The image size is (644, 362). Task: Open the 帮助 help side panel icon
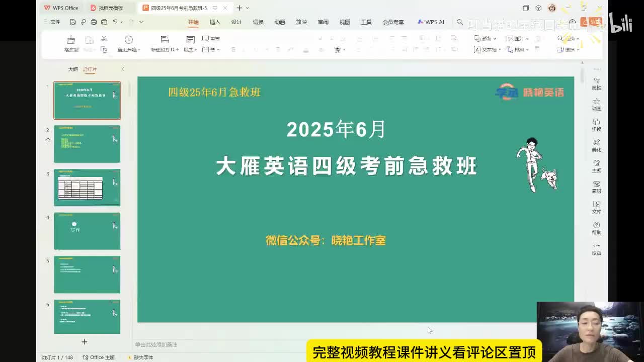[597, 228]
